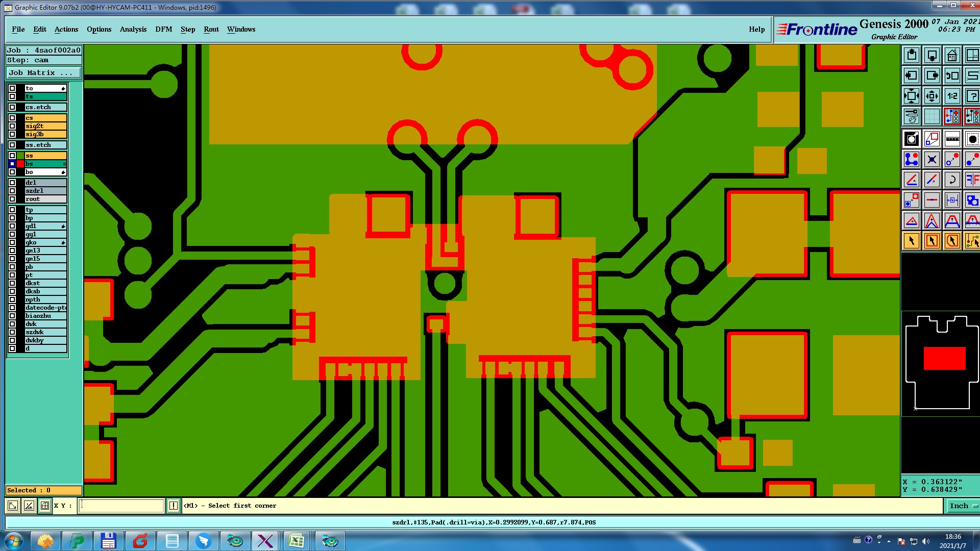
Task: Click the ruler measurement tool icon
Action: pyautogui.click(x=952, y=139)
